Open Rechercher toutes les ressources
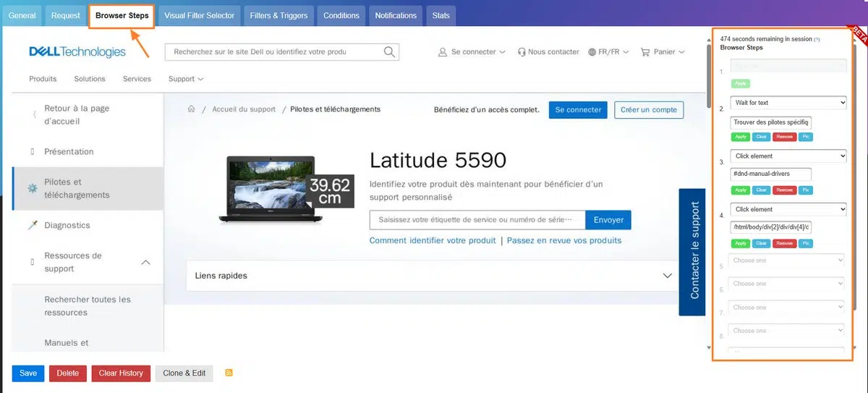Image resolution: width=868 pixels, height=393 pixels. [x=88, y=305]
